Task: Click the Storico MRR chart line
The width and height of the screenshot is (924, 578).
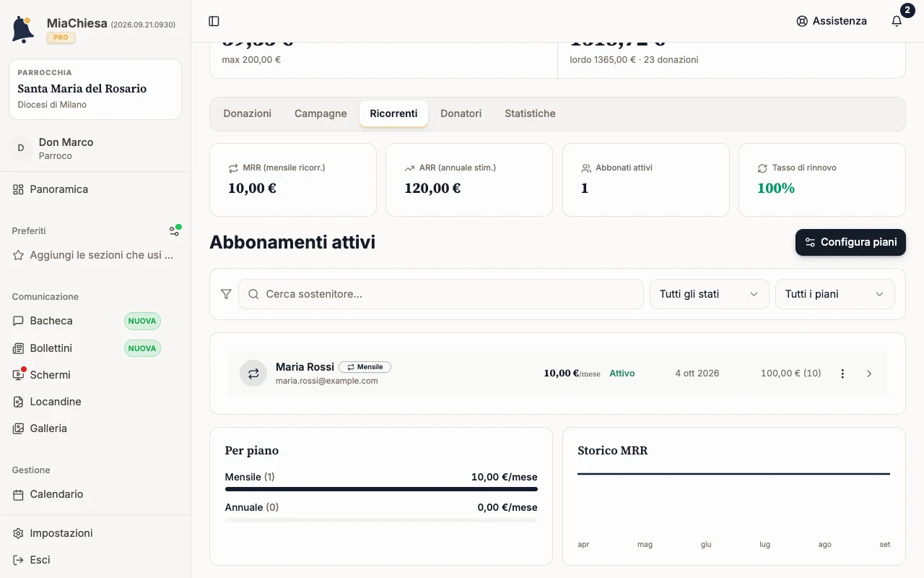Action: [733, 474]
